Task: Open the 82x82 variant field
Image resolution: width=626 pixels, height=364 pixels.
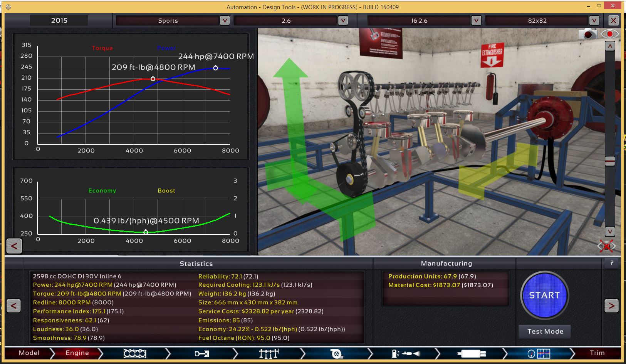Action: (537, 20)
